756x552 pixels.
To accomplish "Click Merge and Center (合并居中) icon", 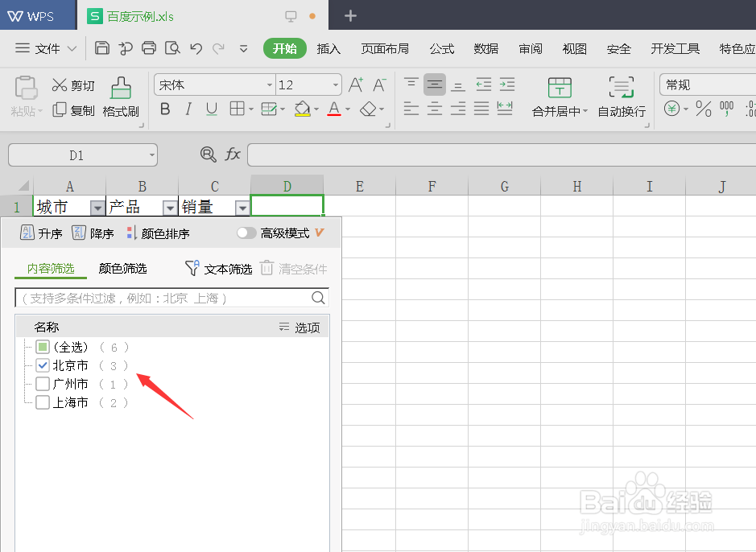I will [x=560, y=89].
